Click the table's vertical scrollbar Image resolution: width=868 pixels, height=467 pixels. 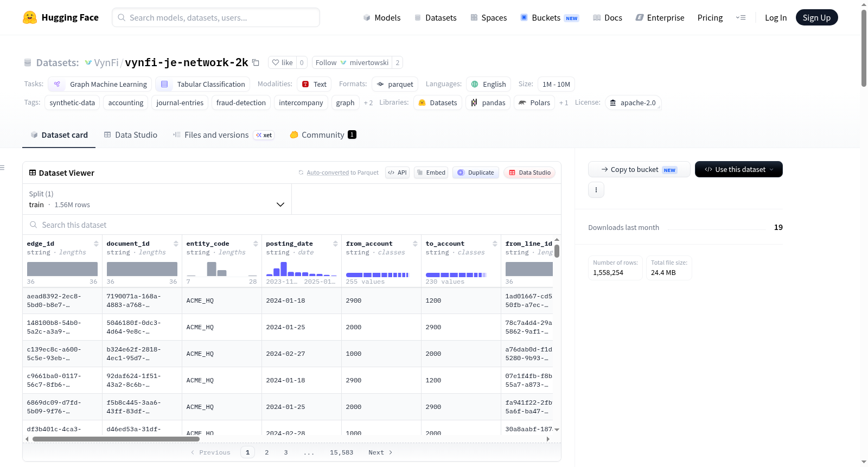point(557,252)
